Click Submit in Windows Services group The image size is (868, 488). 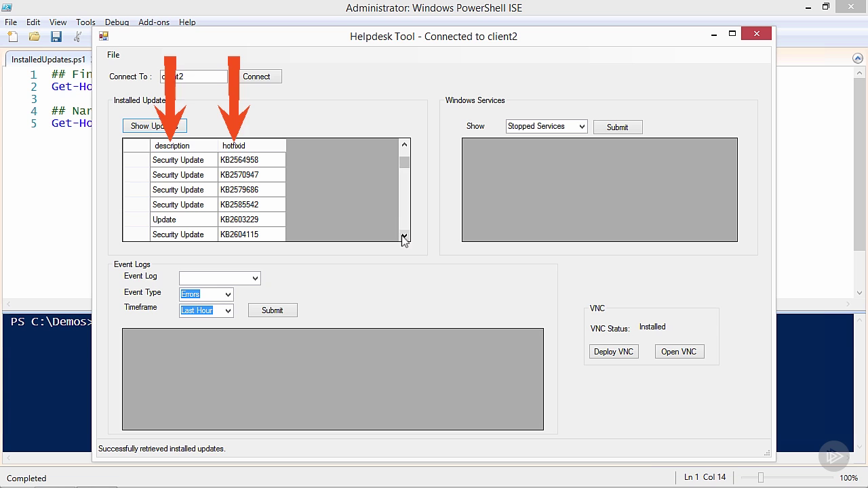pyautogui.click(x=618, y=127)
